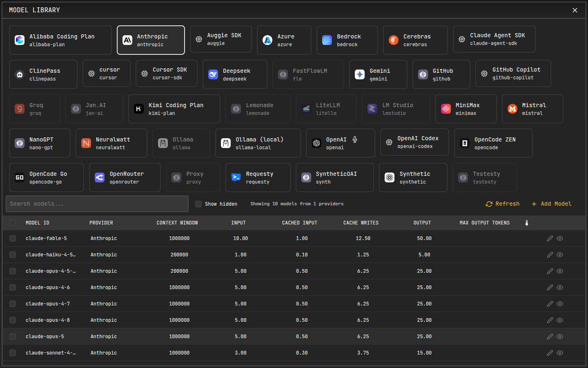Select the SyntheticOAI provider card
The image size is (588, 368).
click(335, 177)
